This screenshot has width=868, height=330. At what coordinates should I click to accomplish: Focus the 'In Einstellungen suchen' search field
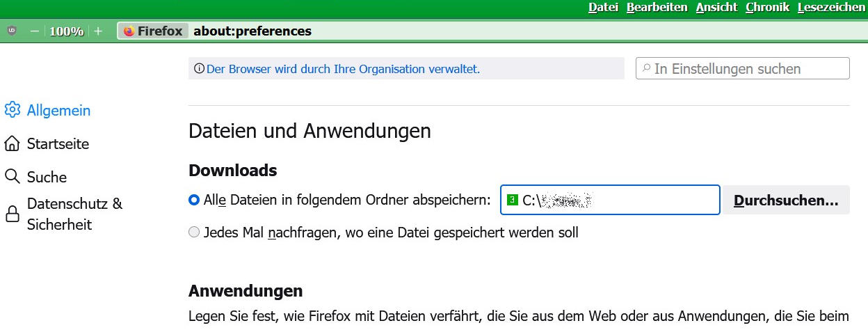coord(743,68)
